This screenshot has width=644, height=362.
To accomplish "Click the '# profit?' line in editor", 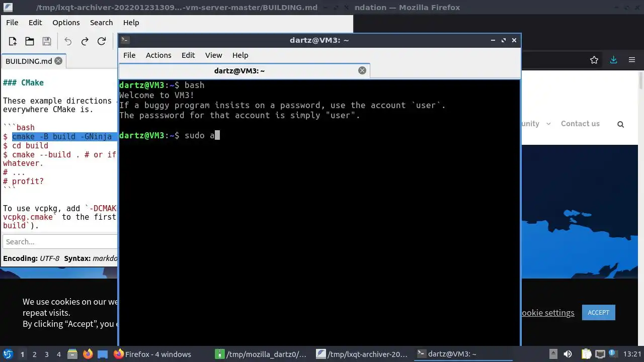I will click(23, 181).
